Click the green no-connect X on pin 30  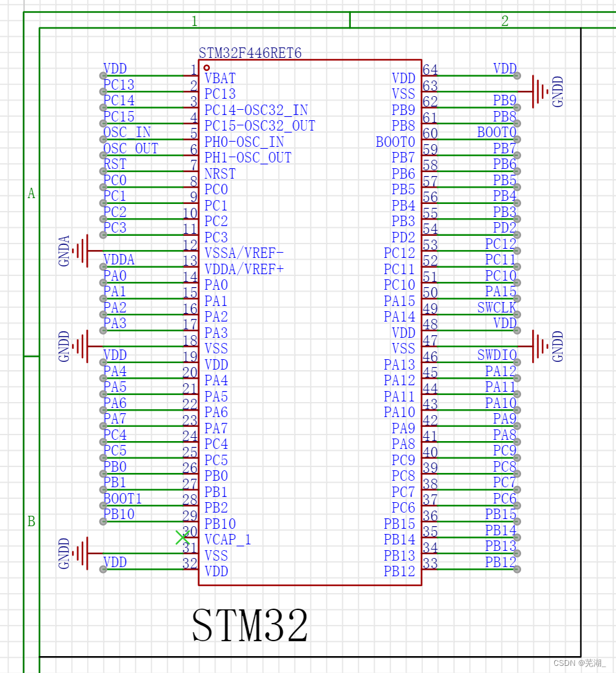[x=183, y=537]
